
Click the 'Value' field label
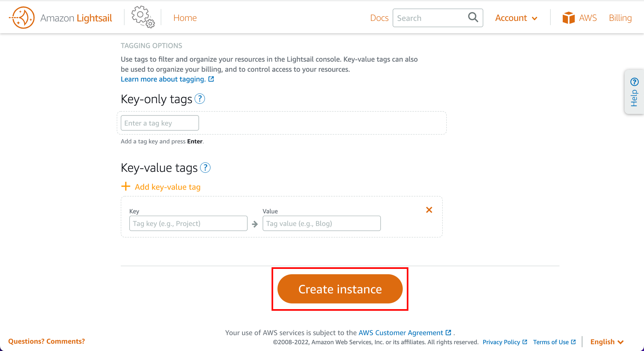coord(270,211)
